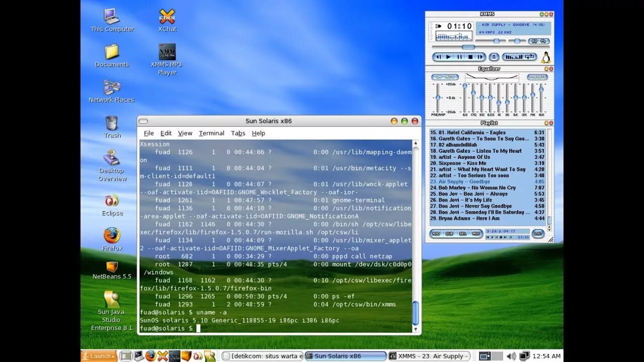
Task: Switch to Sun Solaris x86 taskbar button
Action: pos(346,356)
